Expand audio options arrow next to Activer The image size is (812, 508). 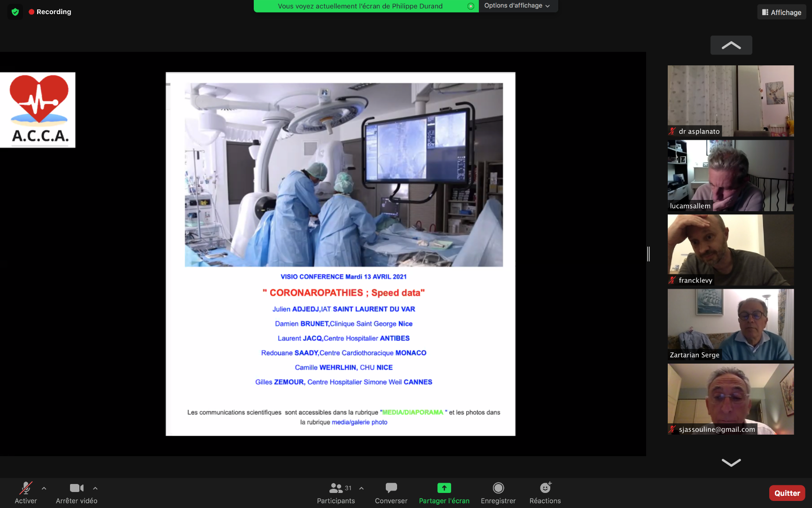pos(44,488)
